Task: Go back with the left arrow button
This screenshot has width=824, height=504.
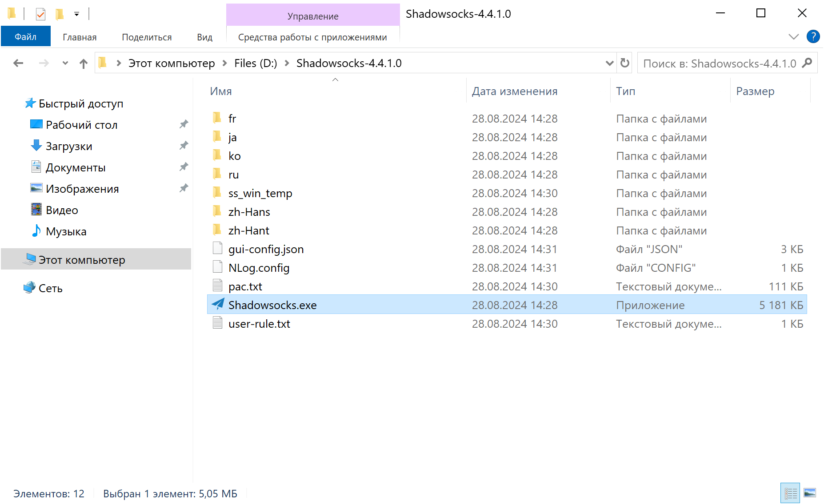Action: pos(18,63)
